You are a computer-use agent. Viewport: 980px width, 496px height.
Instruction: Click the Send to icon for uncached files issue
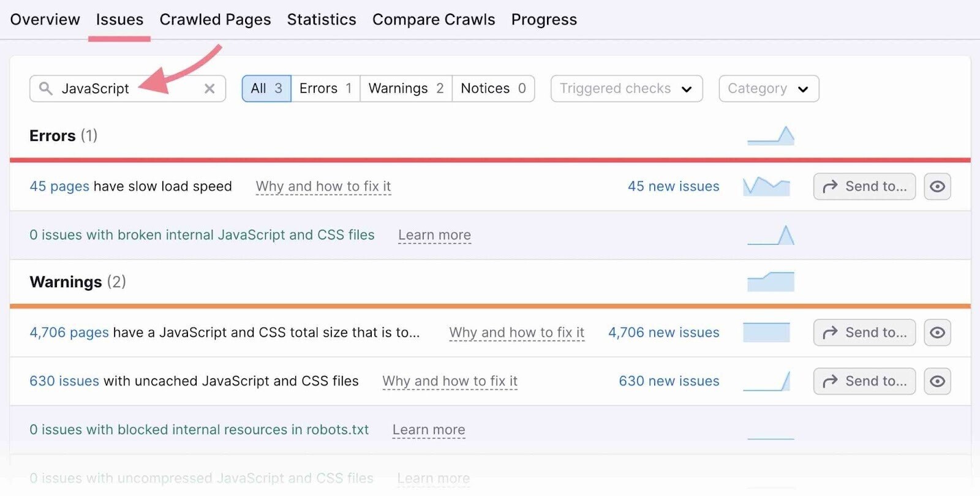click(864, 381)
